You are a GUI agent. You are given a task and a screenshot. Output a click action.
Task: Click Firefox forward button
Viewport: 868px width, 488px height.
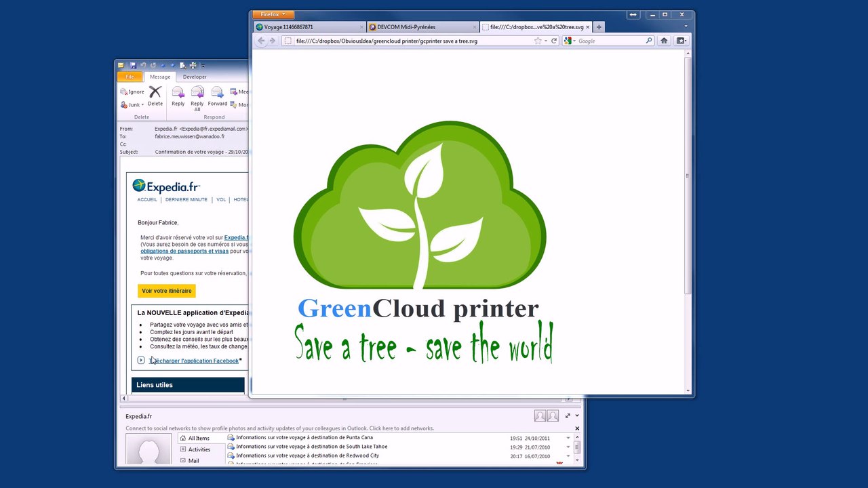(273, 41)
